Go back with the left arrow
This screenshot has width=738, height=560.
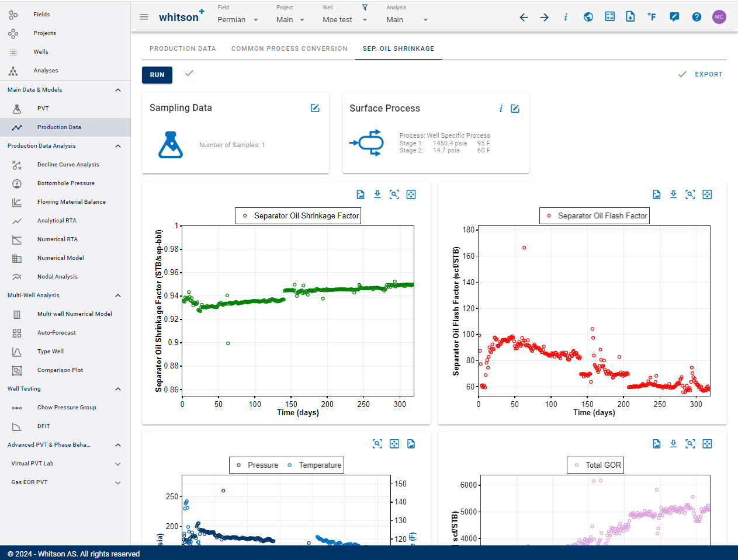click(524, 18)
